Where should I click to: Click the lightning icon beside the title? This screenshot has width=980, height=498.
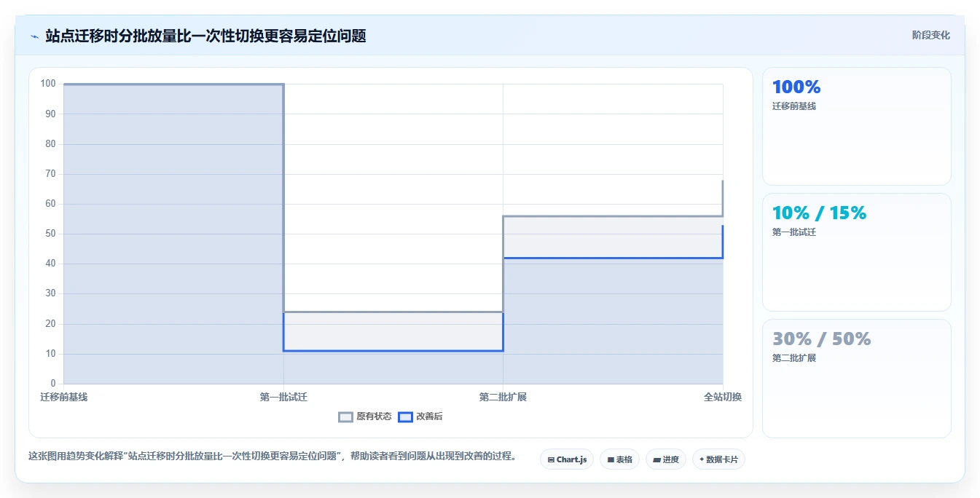point(34,36)
